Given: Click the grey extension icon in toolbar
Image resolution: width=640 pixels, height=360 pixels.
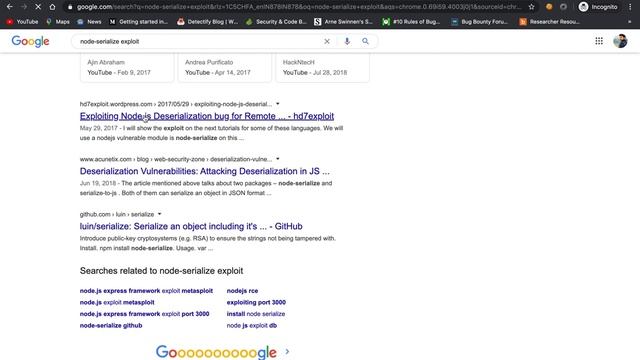Looking at the screenshot, I should tap(563, 7).
